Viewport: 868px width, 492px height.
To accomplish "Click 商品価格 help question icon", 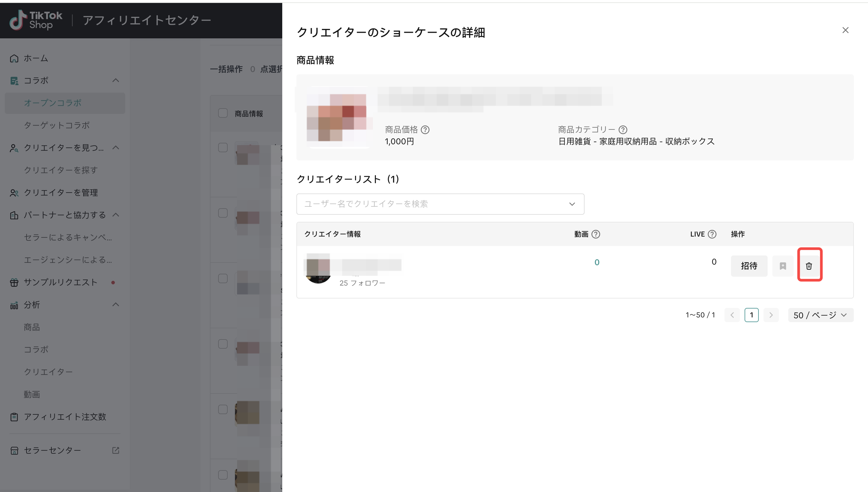I will [x=425, y=130].
